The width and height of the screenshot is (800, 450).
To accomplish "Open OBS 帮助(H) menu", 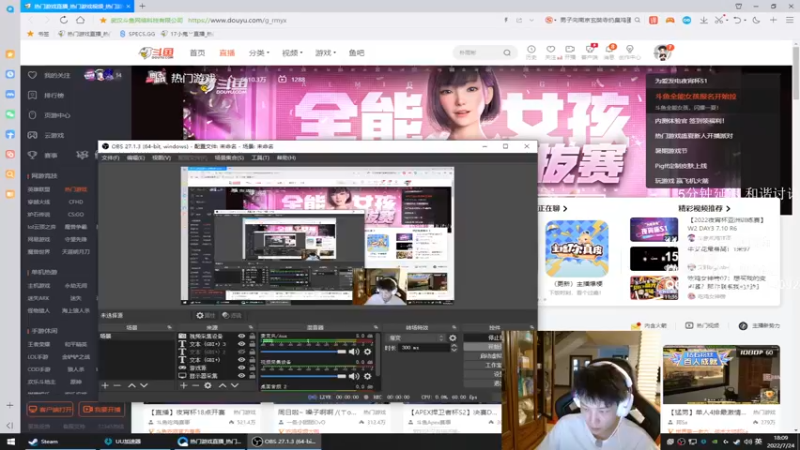I will (x=286, y=158).
